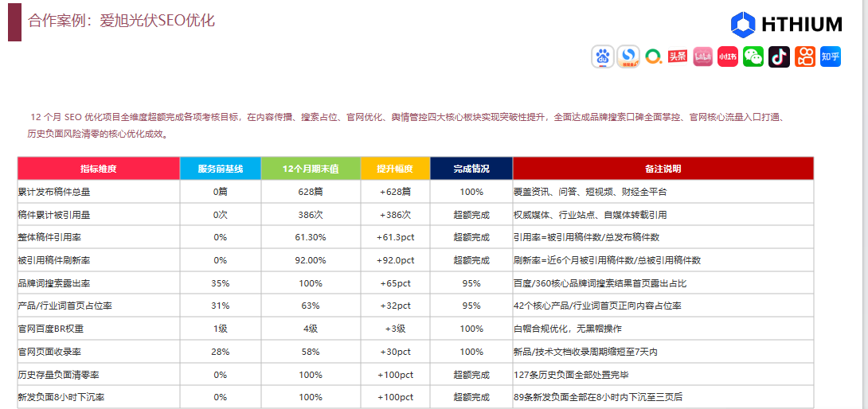Click the Xiaohongshu 小红书 icon
The image size is (868, 409).
tap(728, 56)
